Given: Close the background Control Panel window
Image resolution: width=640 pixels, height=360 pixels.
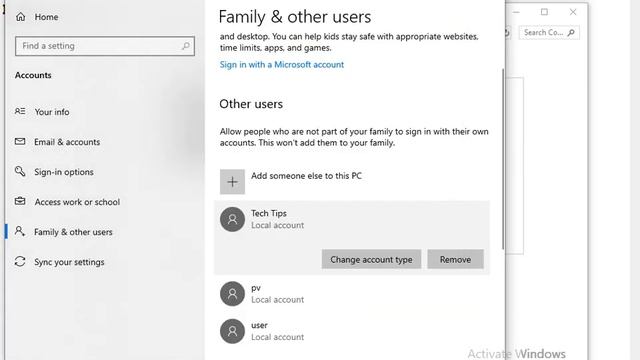Looking at the screenshot, I should click(573, 12).
